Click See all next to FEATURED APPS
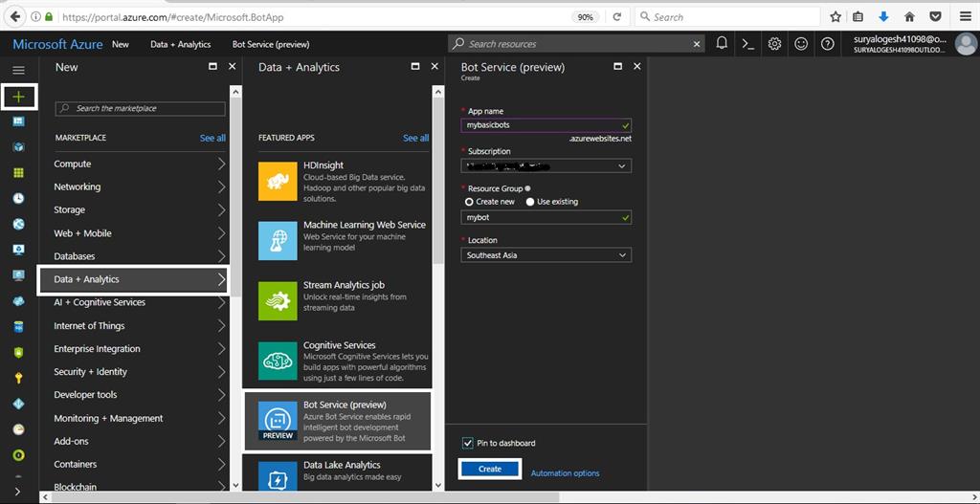This screenshot has height=504, width=980. 415,138
